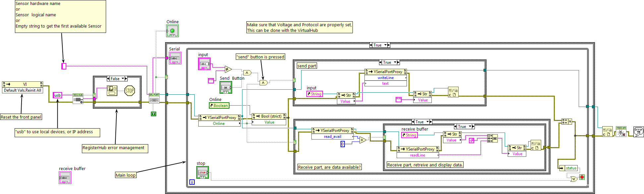Expand the outermost True case selector

click(x=385, y=45)
